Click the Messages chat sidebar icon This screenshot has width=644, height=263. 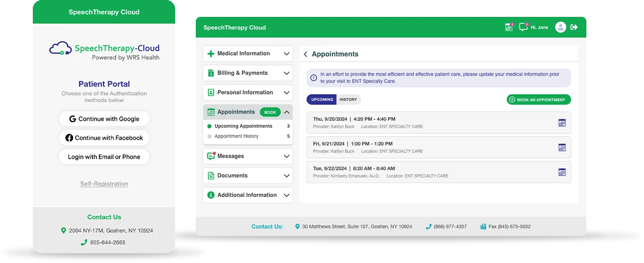211,156
